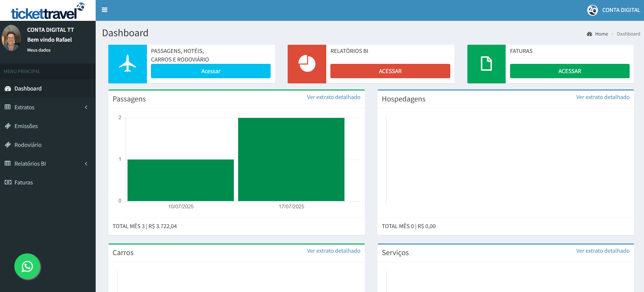Expand the Extratos submenu chevron
This screenshot has height=292, width=644.
[86, 107]
